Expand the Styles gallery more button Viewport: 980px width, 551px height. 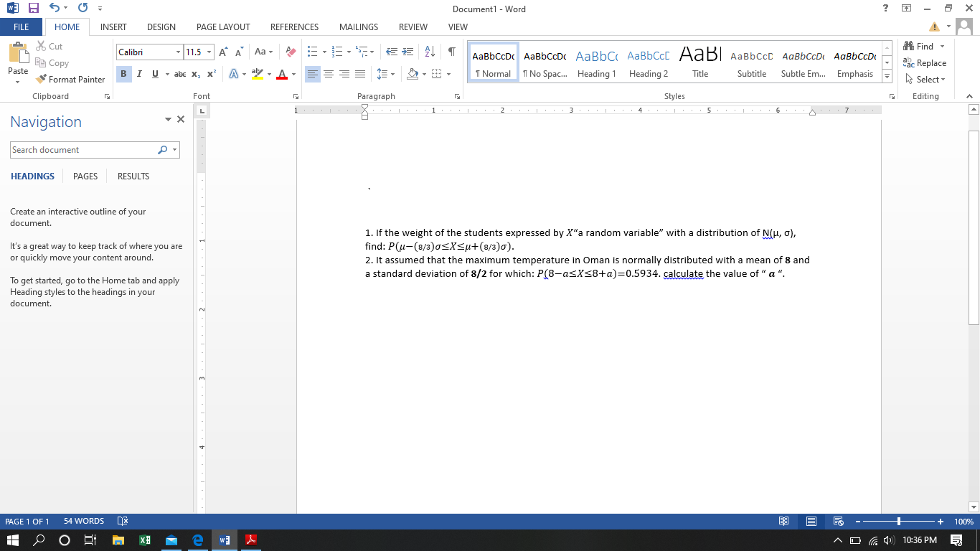[887, 77]
